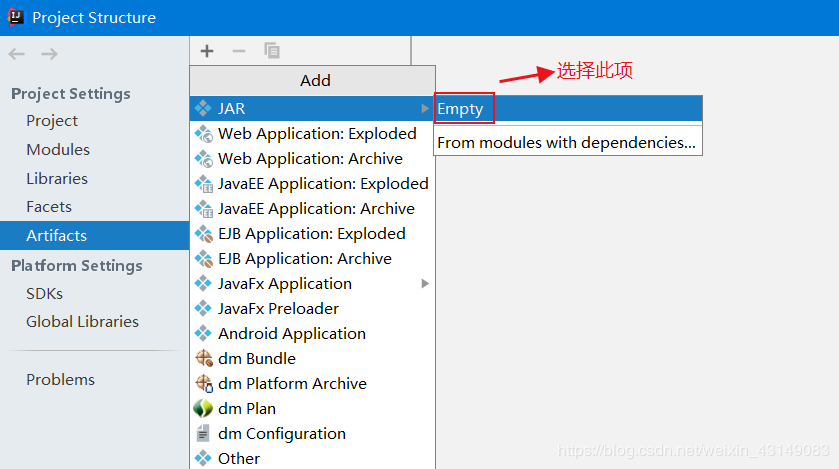Click the dm Configuration document icon
Viewport: 839px width, 469px height.
pos(203,433)
